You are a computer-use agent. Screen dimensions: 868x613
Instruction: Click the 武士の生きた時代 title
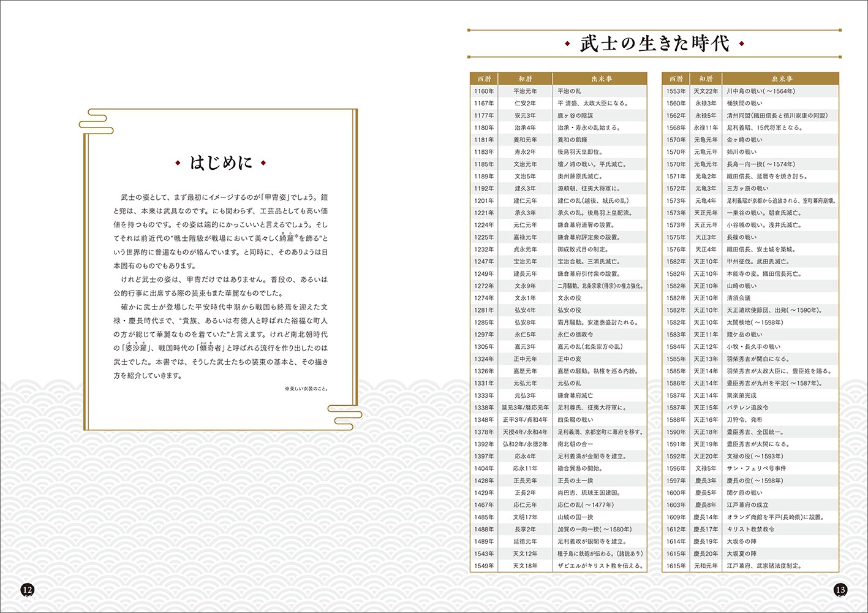click(x=654, y=44)
